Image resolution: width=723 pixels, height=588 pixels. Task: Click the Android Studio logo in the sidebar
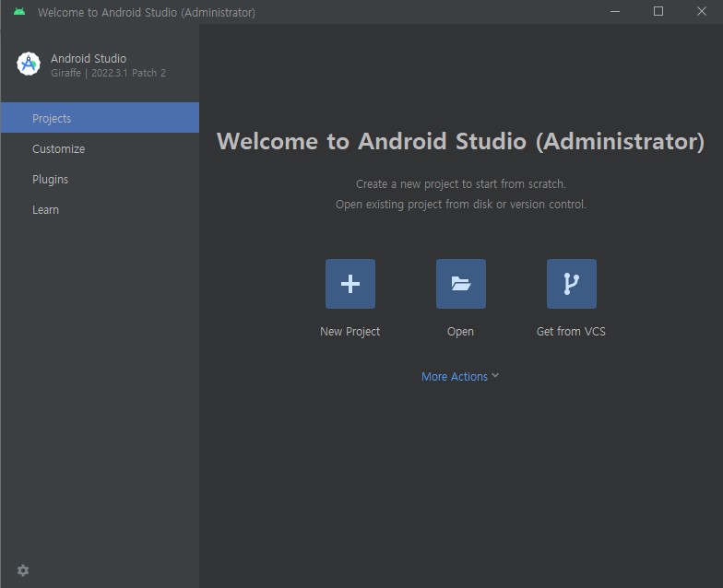tap(29, 64)
